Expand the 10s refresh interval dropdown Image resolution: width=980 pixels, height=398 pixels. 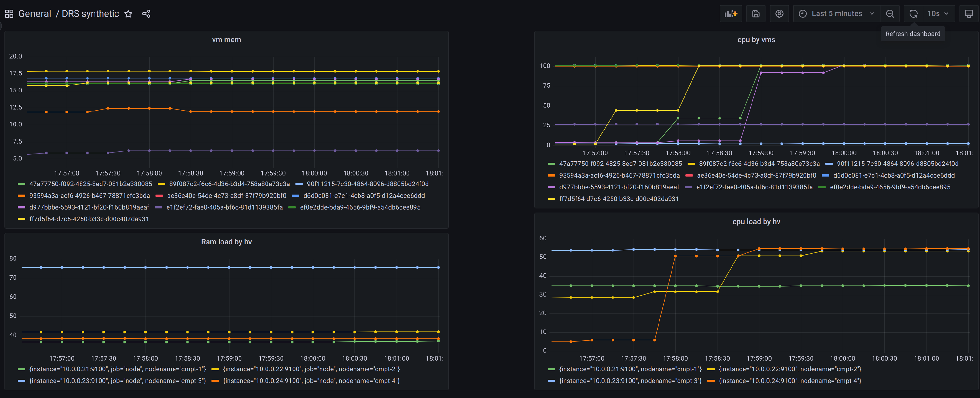pyautogui.click(x=938, y=14)
